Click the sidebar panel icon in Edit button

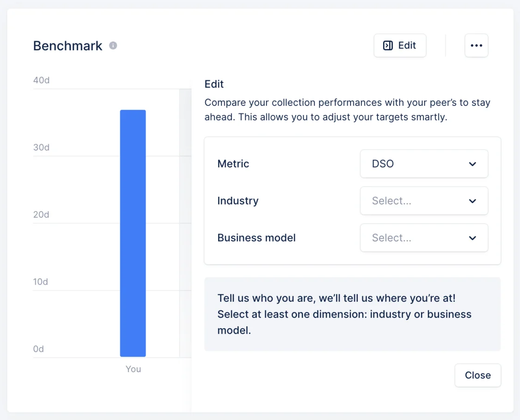click(x=388, y=45)
